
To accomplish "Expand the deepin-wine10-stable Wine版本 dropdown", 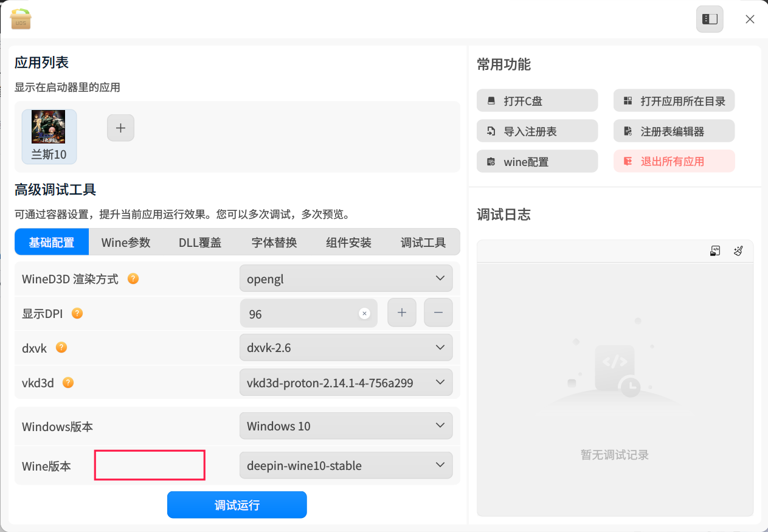I will 346,466.
